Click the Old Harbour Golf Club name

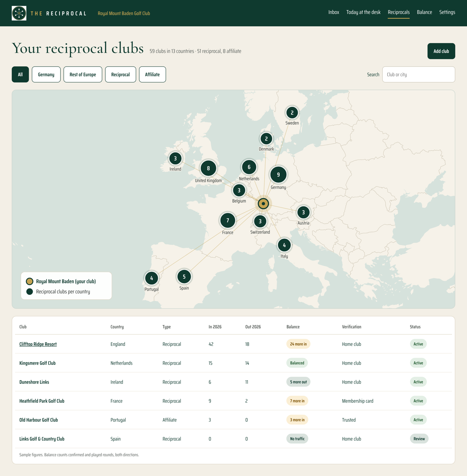pos(39,420)
